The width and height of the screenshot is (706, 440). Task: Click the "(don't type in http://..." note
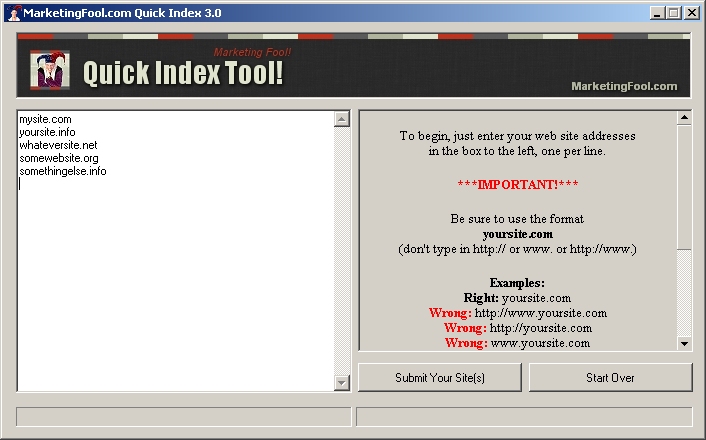(517, 249)
